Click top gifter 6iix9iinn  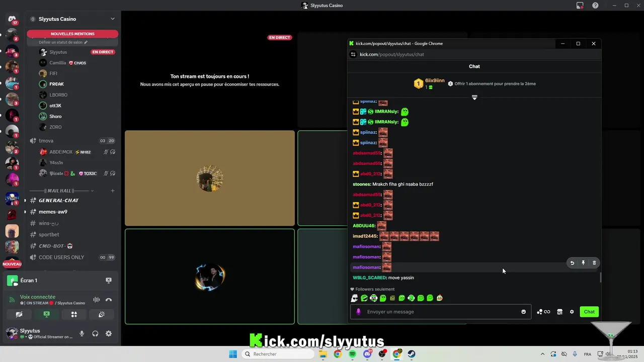tap(435, 80)
